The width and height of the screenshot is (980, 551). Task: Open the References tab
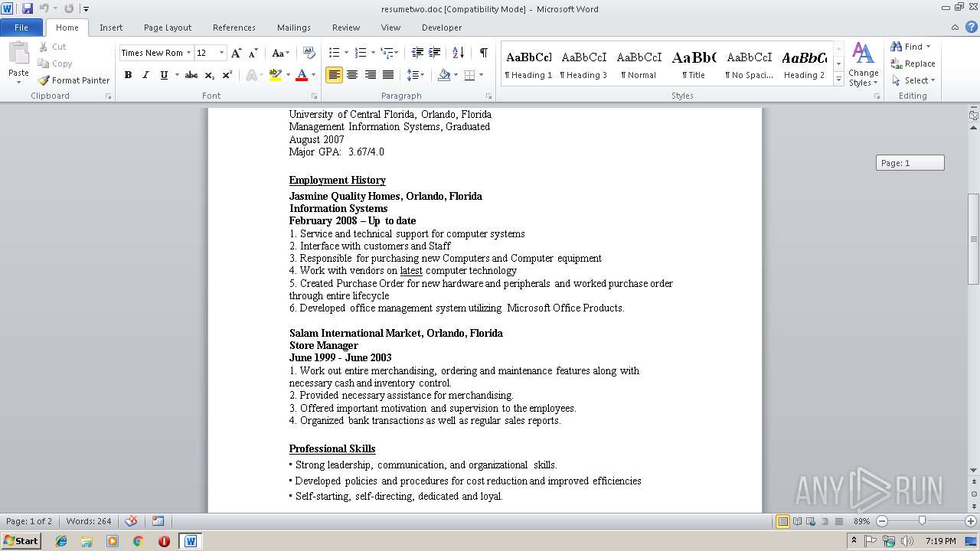coord(234,27)
